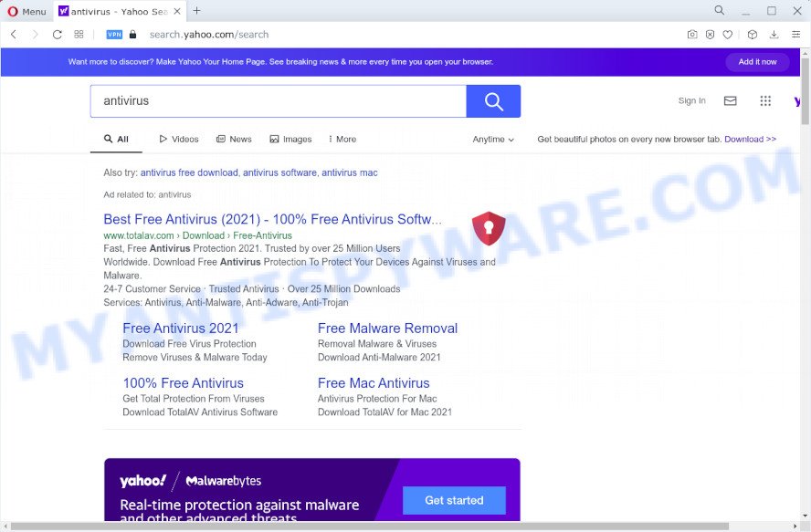811x532 pixels.
Task: Open the Free Antivirus 2021 sitelink
Action: [181, 329]
